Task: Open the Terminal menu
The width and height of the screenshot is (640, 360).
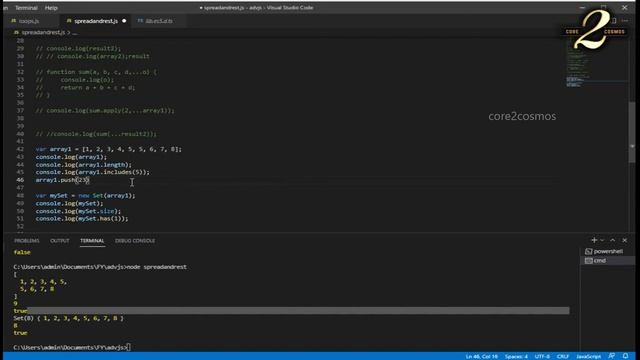Action: tap(26, 8)
